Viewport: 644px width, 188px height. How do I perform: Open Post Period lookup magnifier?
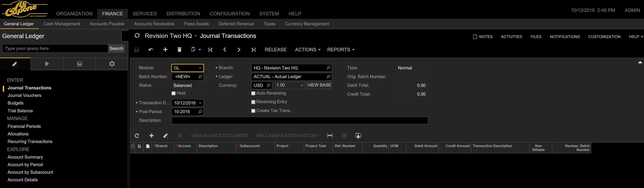coord(200,112)
